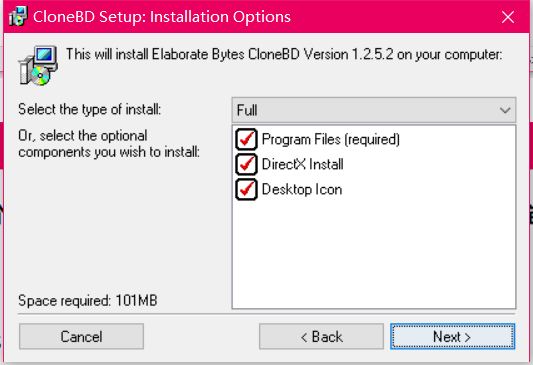This screenshot has height=365, width=533.
Task: Open the install type dropdown showing Full
Action: click(x=374, y=110)
